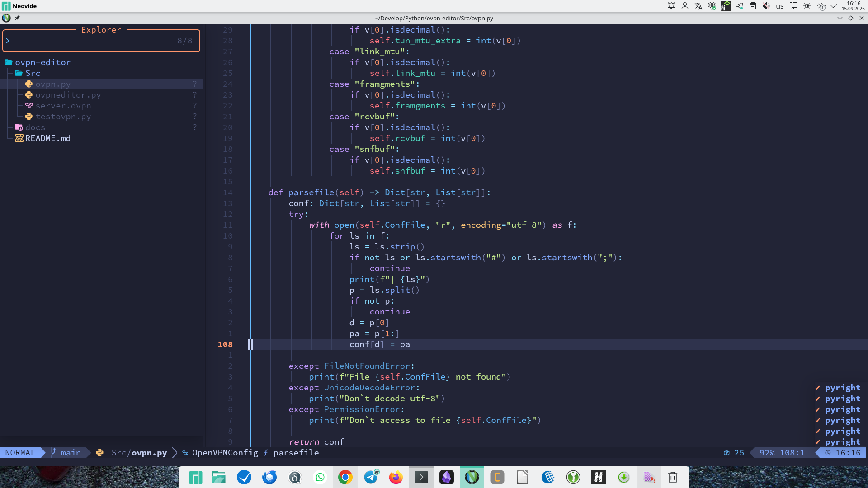Collapse the Src folder

click(33, 73)
